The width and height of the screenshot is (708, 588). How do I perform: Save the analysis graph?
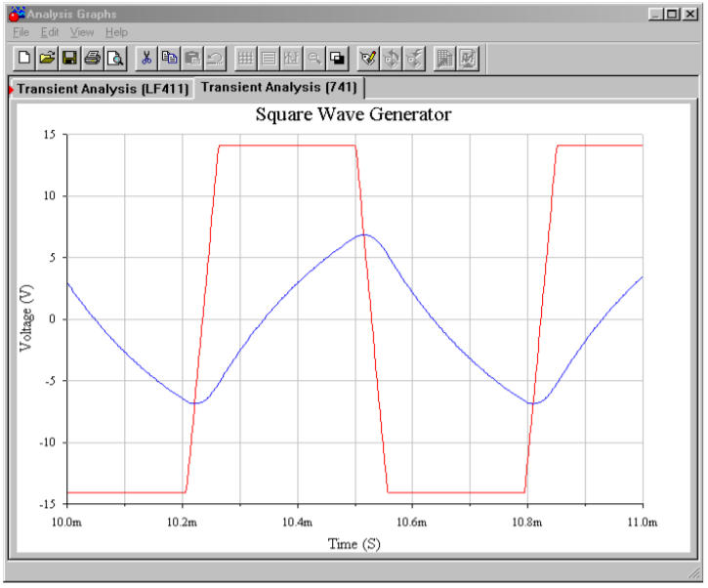click(69, 59)
